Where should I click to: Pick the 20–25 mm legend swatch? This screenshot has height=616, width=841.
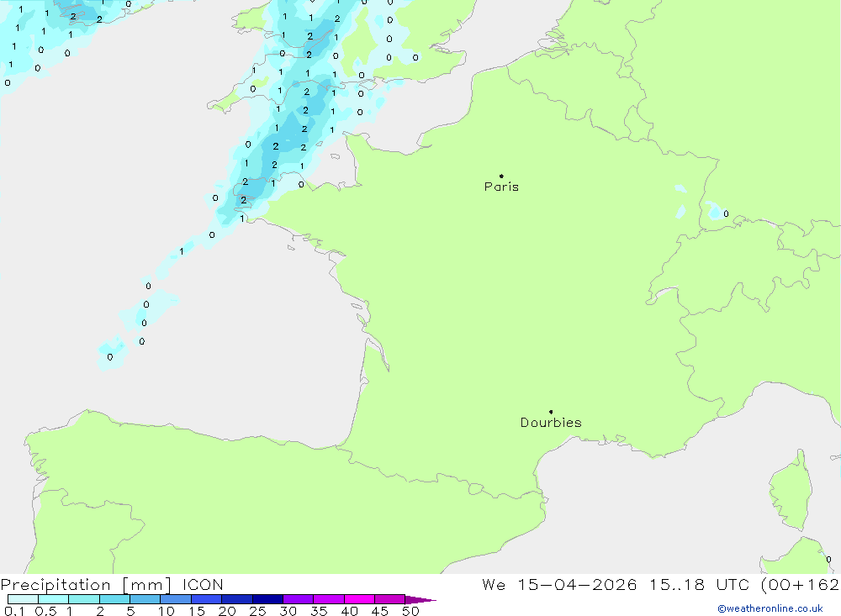point(237,599)
